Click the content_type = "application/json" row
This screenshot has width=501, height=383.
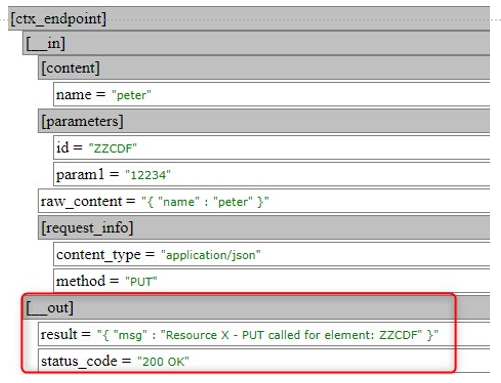tap(271, 254)
